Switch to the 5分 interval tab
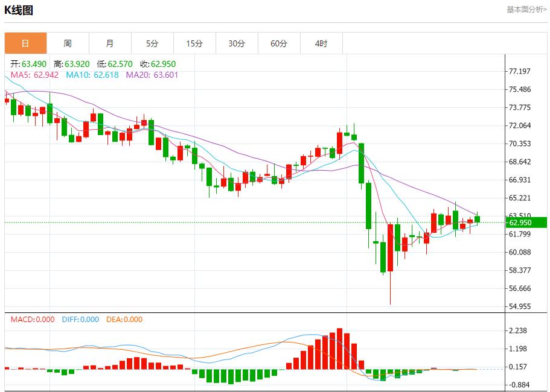Screen dimensions: 550x392 tap(152, 43)
